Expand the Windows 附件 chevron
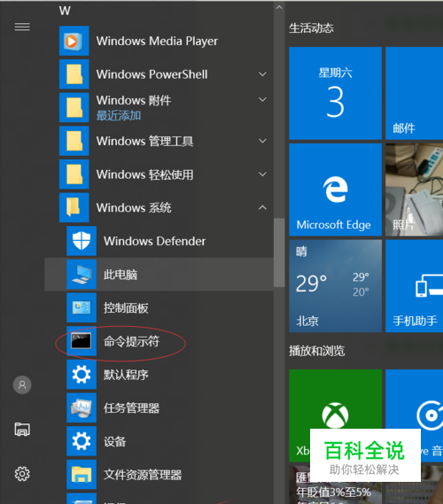This screenshot has width=443, height=504. pyautogui.click(x=262, y=99)
